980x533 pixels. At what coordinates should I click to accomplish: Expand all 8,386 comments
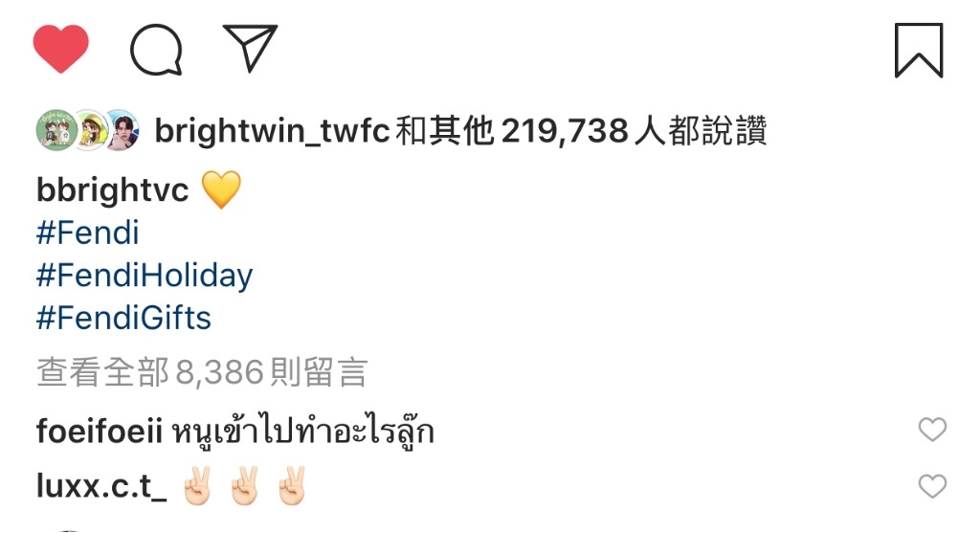tap(202, 372)
